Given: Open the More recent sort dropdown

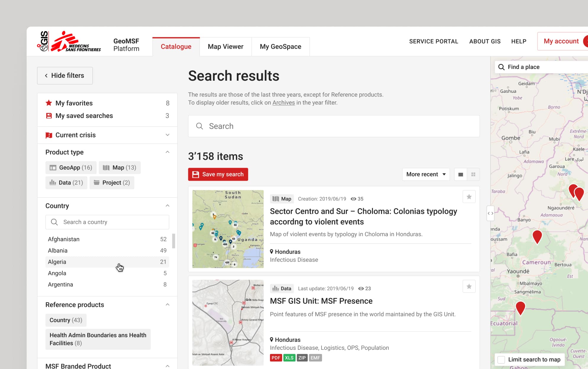Looking at the screenshot, I should click(x=426, y=174).
